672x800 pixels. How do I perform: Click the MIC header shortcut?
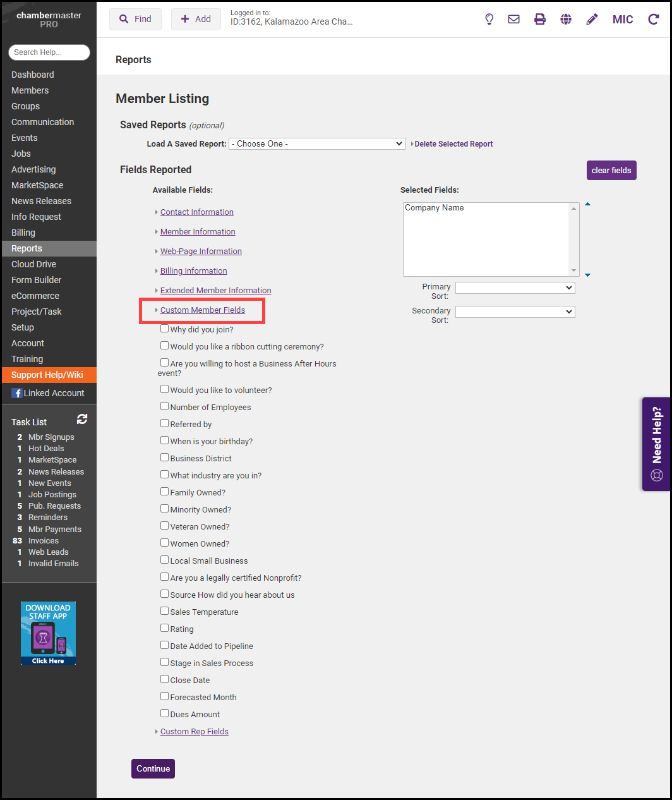[623, 19]
